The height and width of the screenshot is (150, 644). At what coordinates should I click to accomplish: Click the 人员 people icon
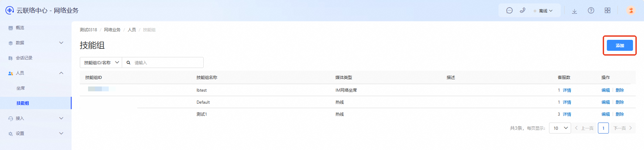point(11,73)
